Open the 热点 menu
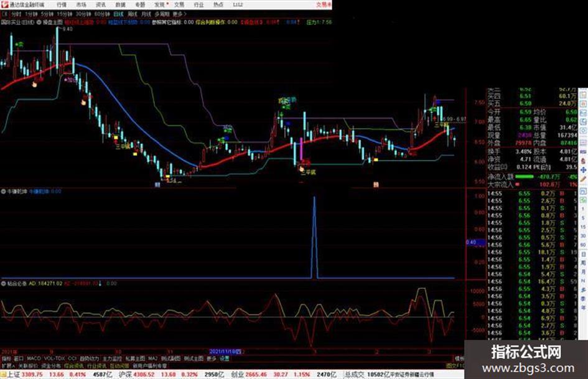Viewport: 588px width, 379px height. [218, 4]
